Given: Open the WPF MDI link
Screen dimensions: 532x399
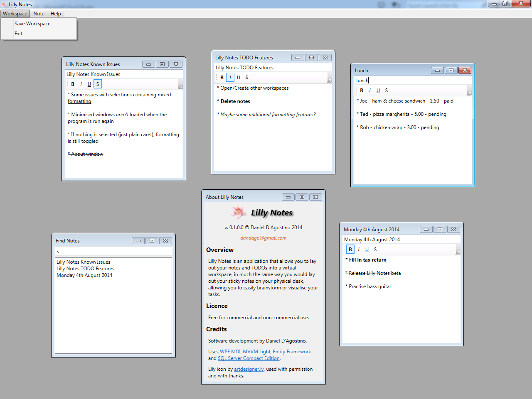Looking at the screenshot, I should (230, 352).
